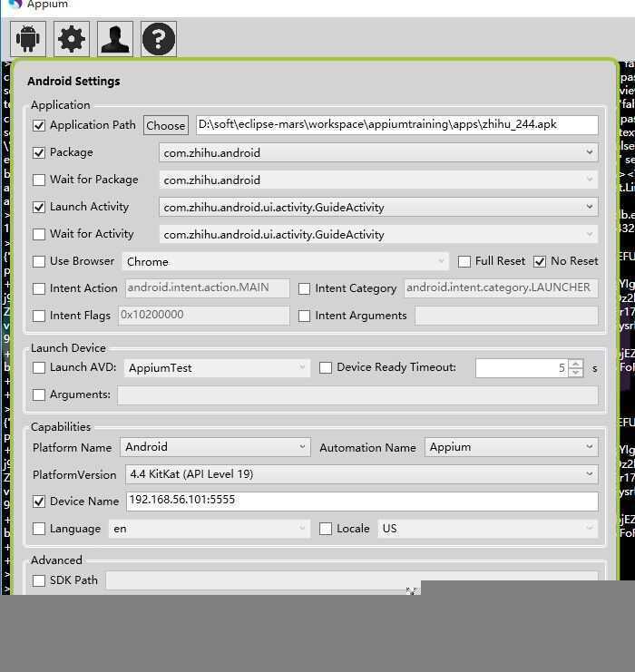Open Android Settings via the robot icon
The width and height of the screenshot is (635, 672).
point(28,39)
